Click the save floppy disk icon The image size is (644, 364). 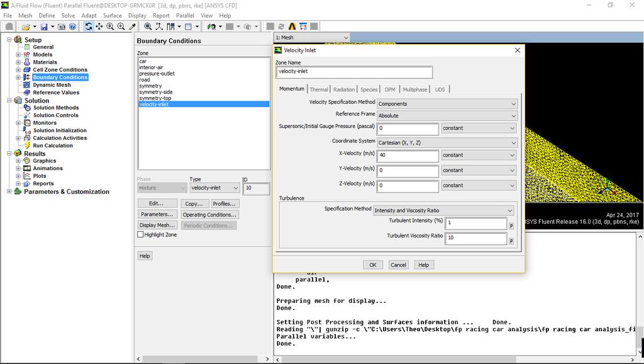(x=44, y=26)
